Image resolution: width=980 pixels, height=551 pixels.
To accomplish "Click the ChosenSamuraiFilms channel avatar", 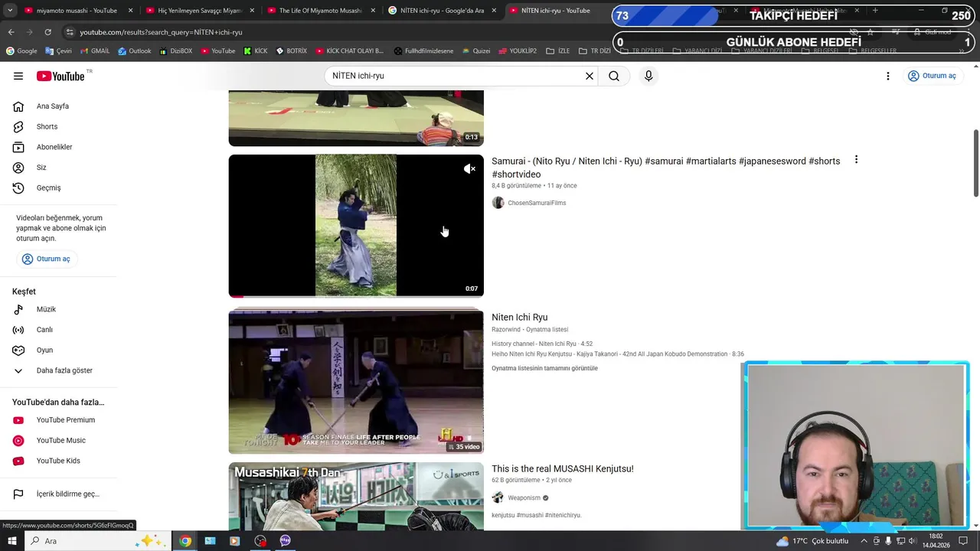I will tap(498, 203).
